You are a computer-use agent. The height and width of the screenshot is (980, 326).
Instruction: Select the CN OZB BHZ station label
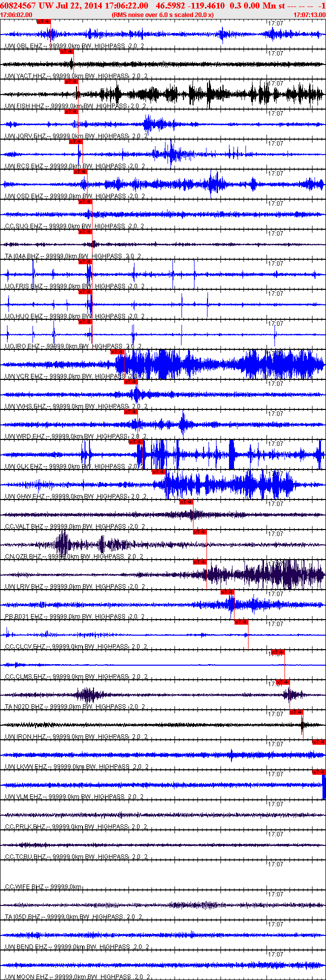click(24, 557)
